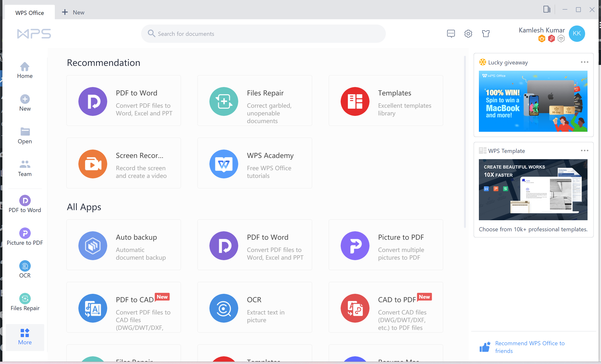Open WPS Academy card

click(255, 163)
